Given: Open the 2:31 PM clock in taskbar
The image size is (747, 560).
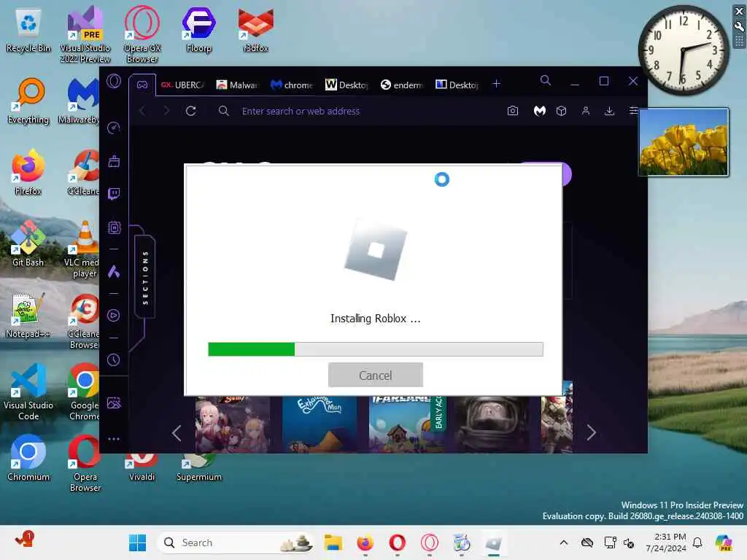Looking at the screenshot, I should (x=666, y=542).
